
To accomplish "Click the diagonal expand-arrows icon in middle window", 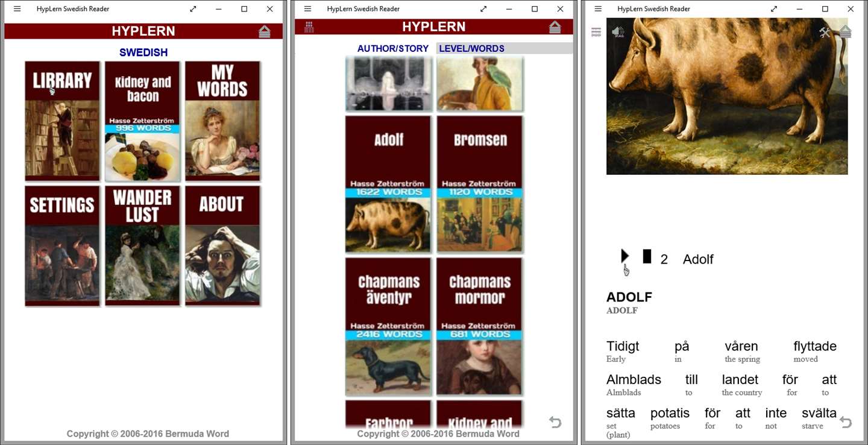I will 483,9.
